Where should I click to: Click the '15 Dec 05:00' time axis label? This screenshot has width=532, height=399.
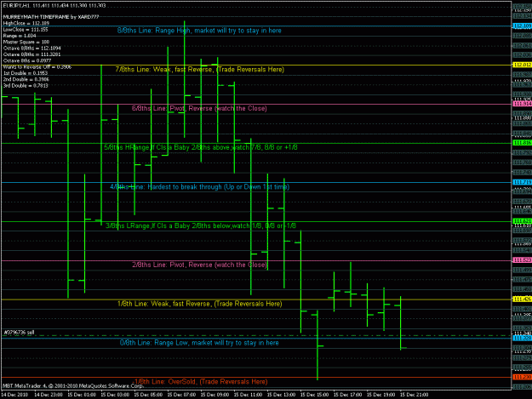(x=148, y=395)
